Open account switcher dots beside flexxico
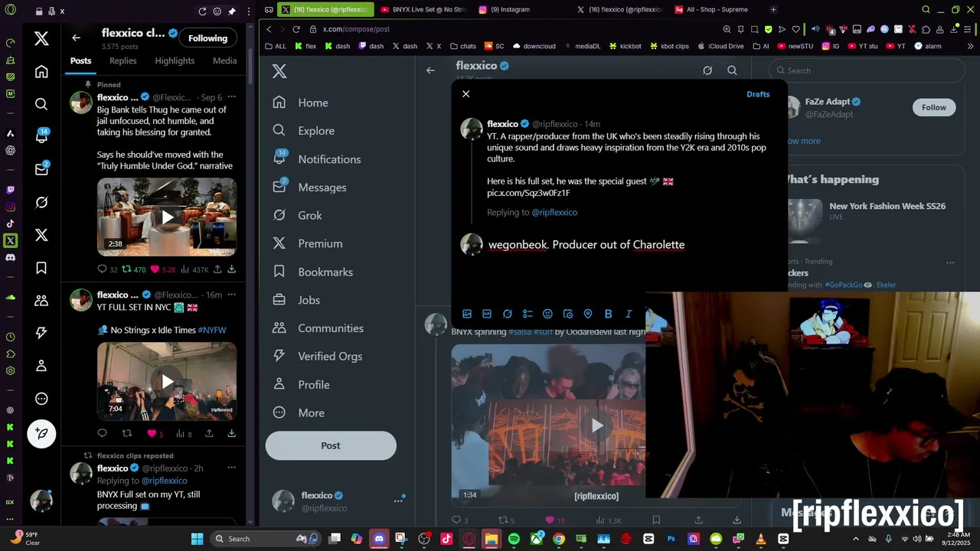980x551 pixels. [x=398, y=500]
